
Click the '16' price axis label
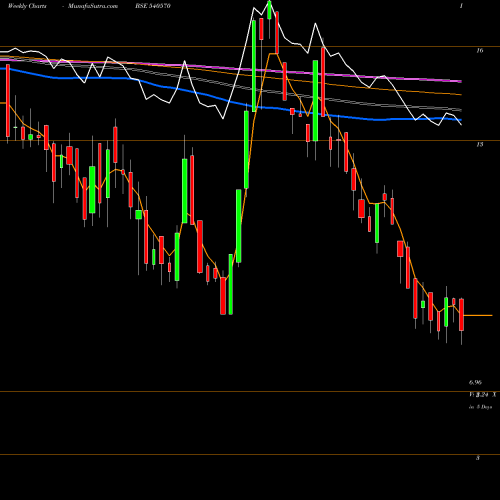point(480,50)
